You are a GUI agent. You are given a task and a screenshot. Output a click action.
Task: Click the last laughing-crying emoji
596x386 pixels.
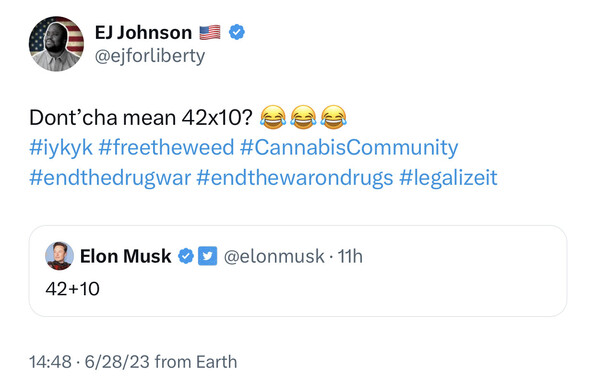[333, 117]
